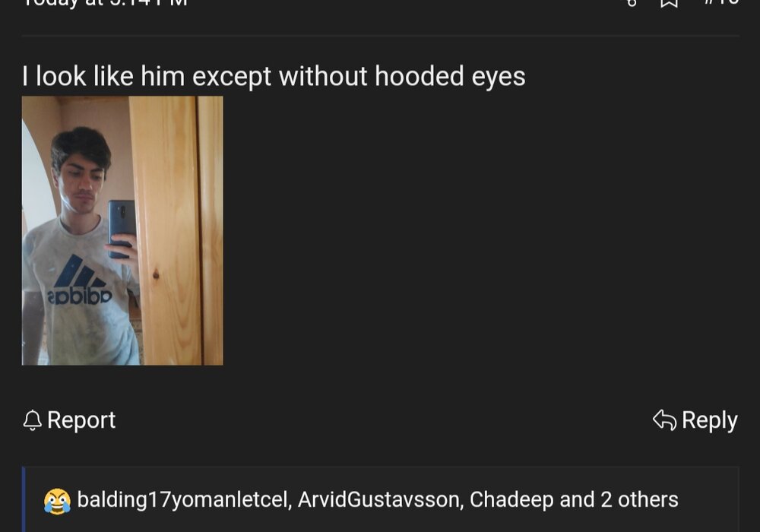
Task: Click the crying-laughing emoji reaction icon
Action: [57, 501]
